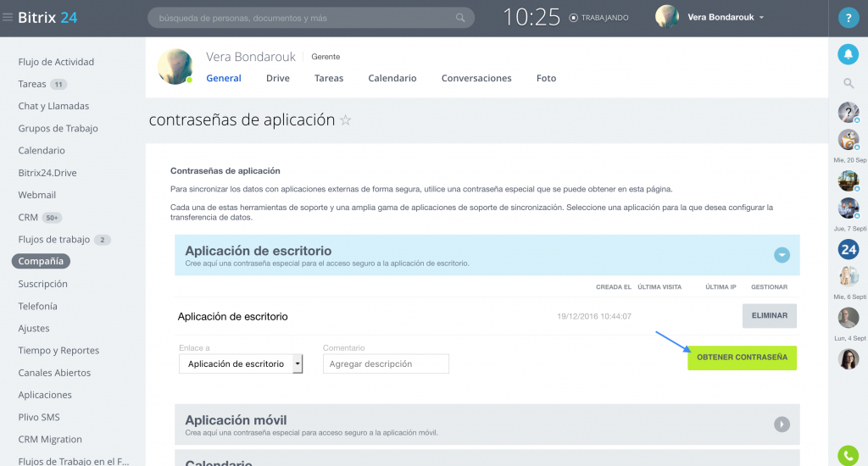Viewport: 868px width, 466px height.
Task: Open Chat y Llamadas
Action: tap(53, 106)
